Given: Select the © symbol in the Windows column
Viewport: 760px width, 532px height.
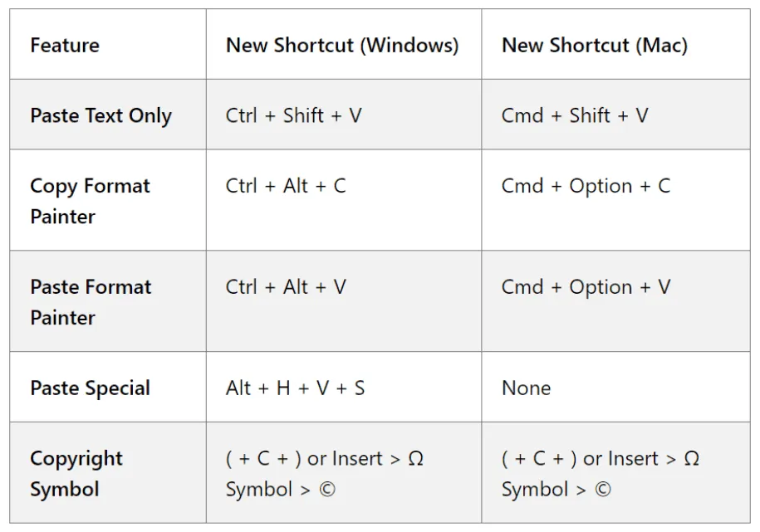Looking at the screenshot, I should click(x=326, y=489).
